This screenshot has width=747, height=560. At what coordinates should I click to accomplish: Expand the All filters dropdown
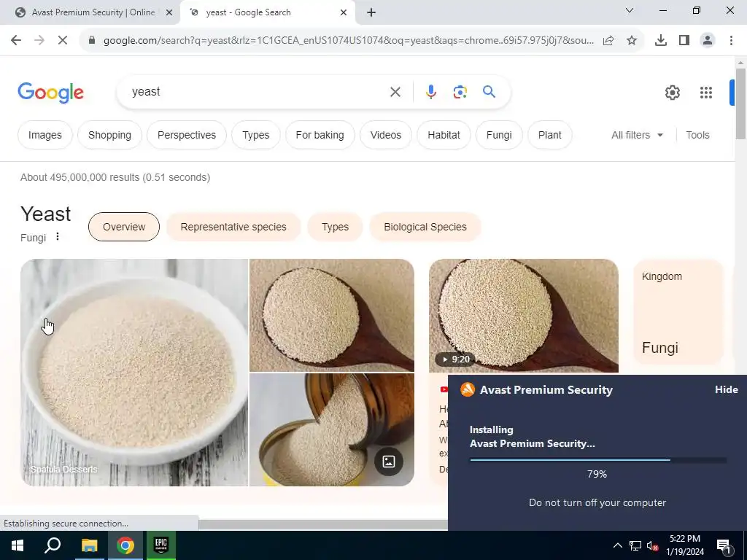(637, 135)
